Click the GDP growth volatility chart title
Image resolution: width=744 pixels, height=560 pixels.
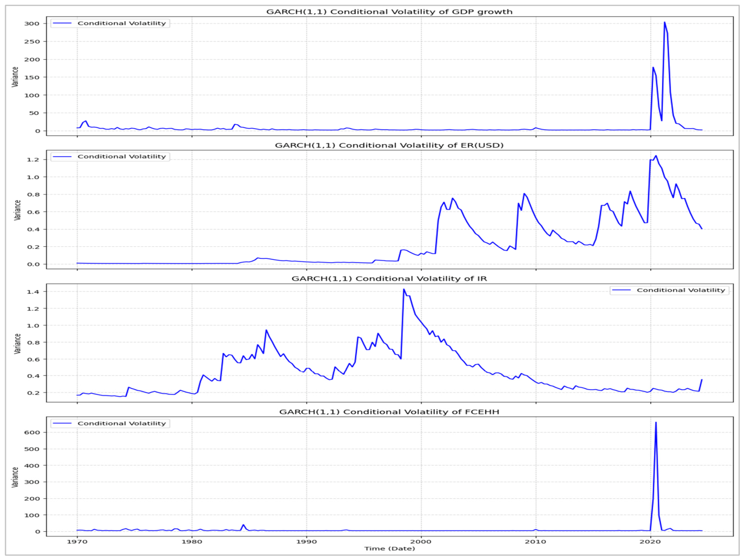pos(389,12)
